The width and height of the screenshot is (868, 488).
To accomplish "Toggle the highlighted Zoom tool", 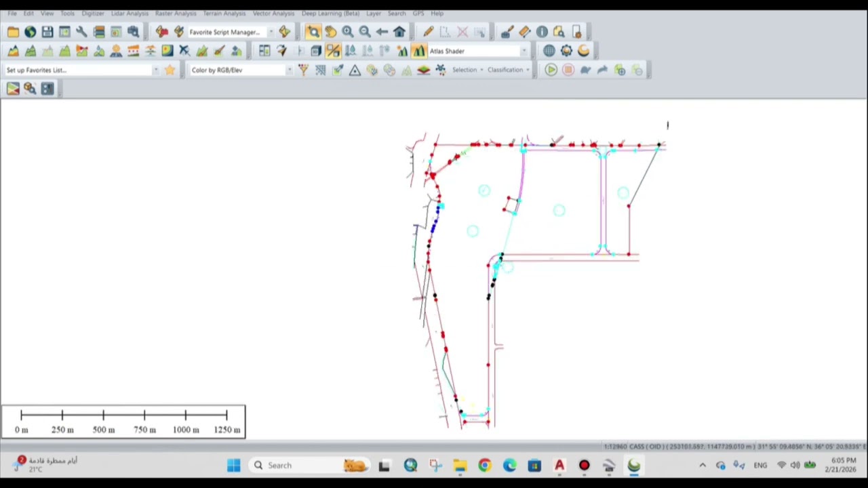I will pos(313,32).
